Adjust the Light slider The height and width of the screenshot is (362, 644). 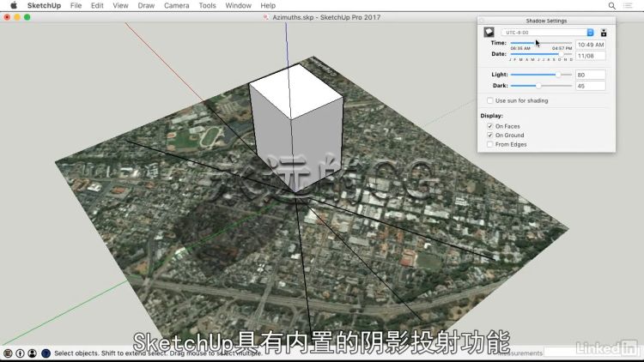(x=541, y=75)
